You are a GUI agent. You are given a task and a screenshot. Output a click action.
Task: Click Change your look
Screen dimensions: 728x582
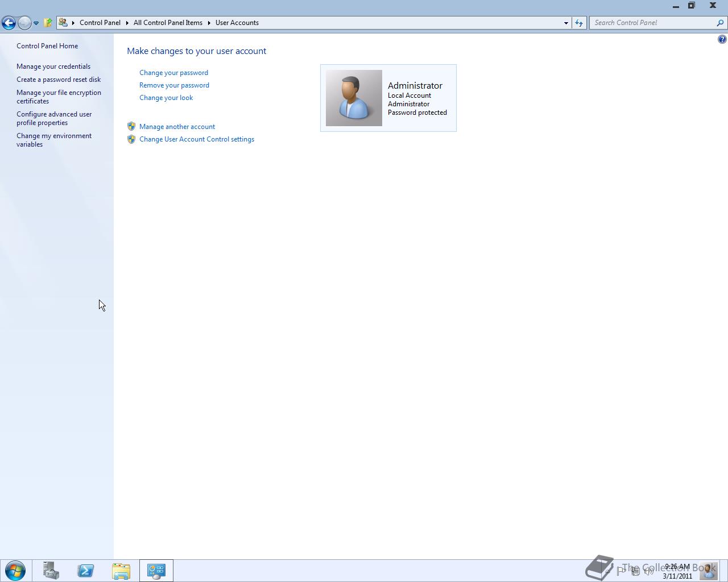[x=166, y=98]
